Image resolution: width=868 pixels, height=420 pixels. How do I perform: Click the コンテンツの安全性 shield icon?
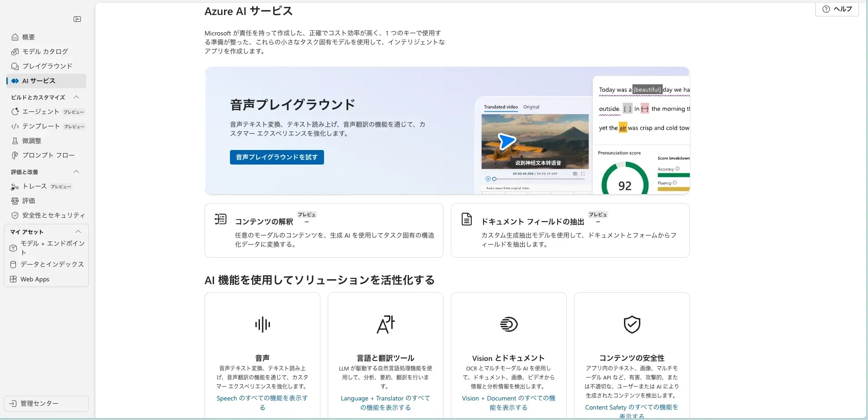(x=632, y=325)
